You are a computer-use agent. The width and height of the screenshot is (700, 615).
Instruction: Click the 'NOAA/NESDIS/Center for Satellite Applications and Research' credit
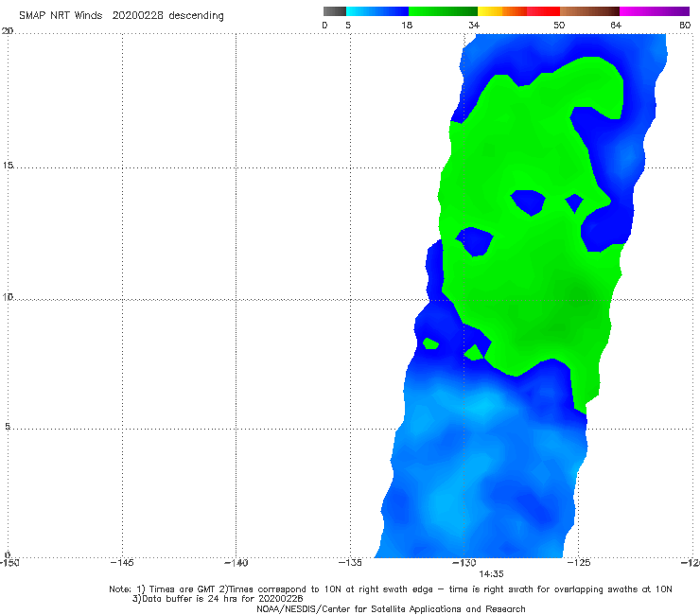pyautogui.click(x=391, y=609)
